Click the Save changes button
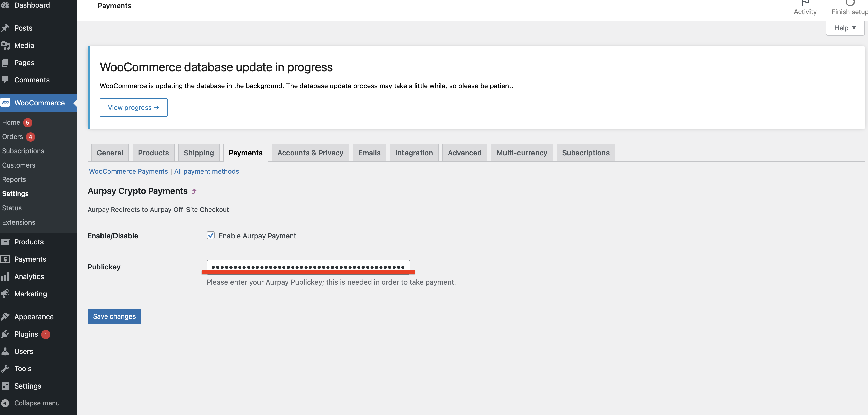Image resolution: width=868 pixels, height=415 pixels. [x=114, y=316]
